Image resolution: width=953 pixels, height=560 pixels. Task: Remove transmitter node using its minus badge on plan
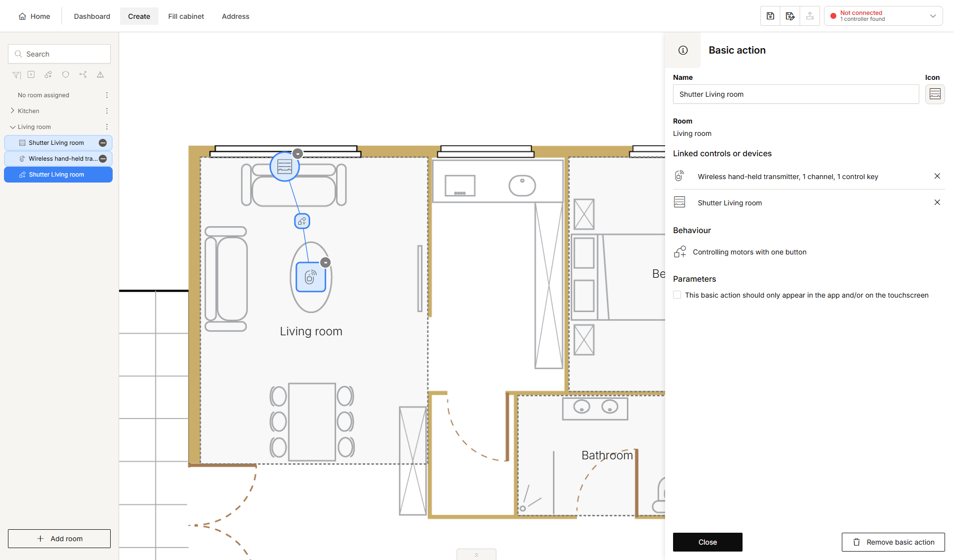[x=326, y=262]
